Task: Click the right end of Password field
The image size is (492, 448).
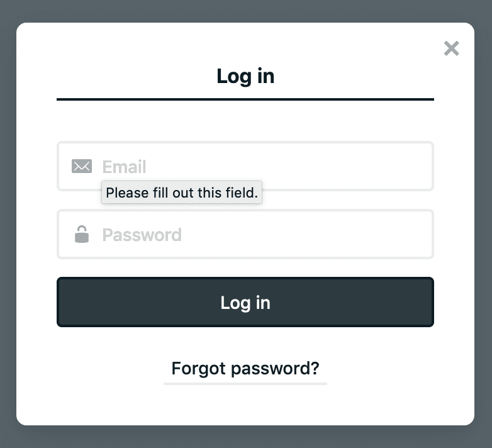Action: click(x=420, y=234)
